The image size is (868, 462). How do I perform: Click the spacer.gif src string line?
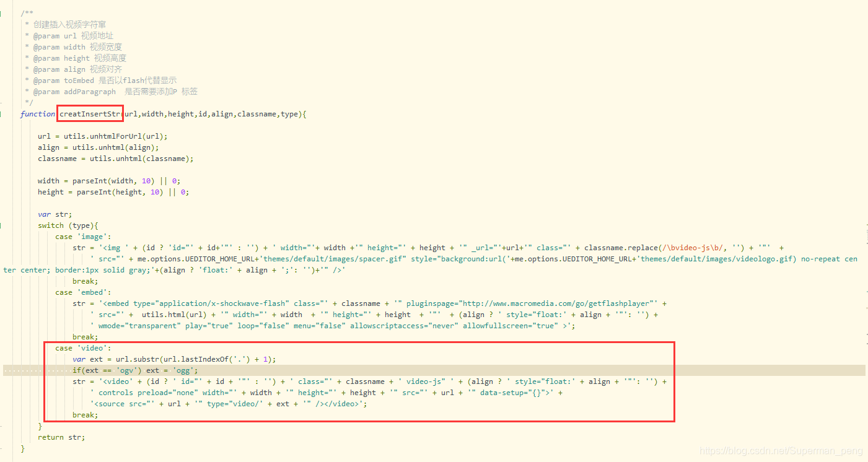(x=474, y=259)
